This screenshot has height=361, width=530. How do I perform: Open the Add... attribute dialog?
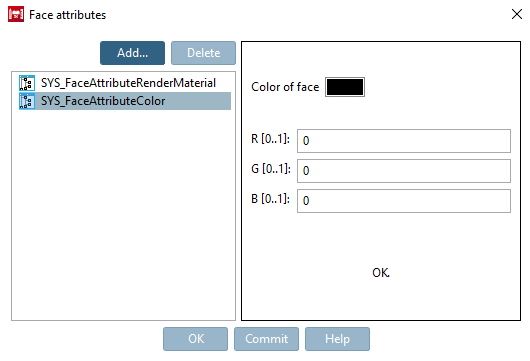pyautogui.click(x=132, y=53)
